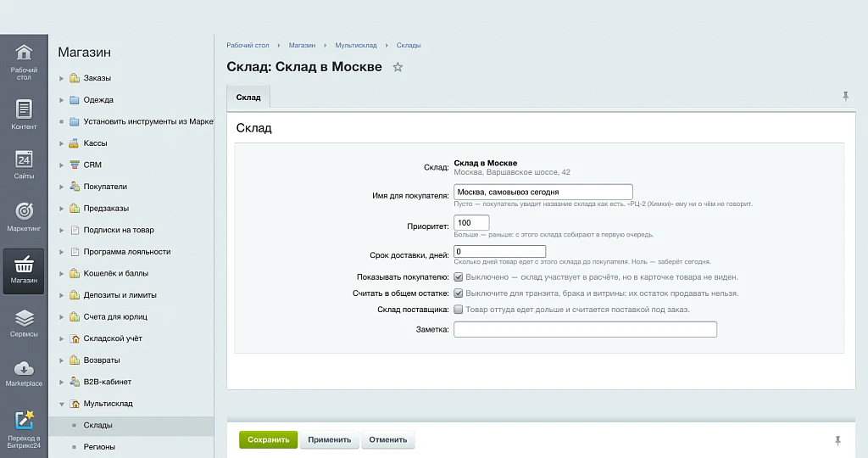Screen dimensions: 868x458
Task: Select the Склад tab
Action: tap(248, 97)
